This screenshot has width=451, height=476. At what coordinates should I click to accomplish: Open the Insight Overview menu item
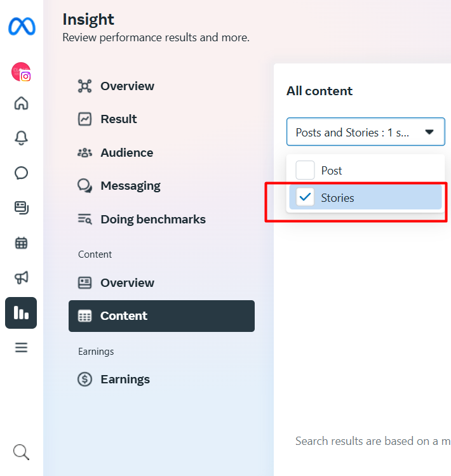coord(161,86)
